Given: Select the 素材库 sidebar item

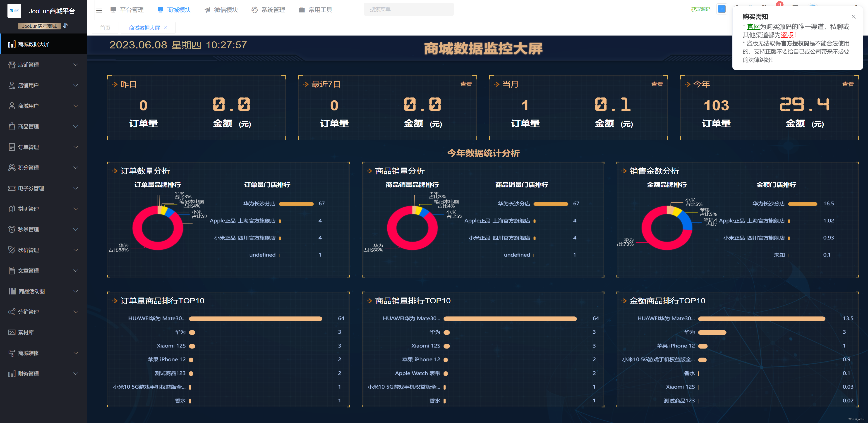Looking at the screenshot, I should pyautogui.click(x=43, y=332).
